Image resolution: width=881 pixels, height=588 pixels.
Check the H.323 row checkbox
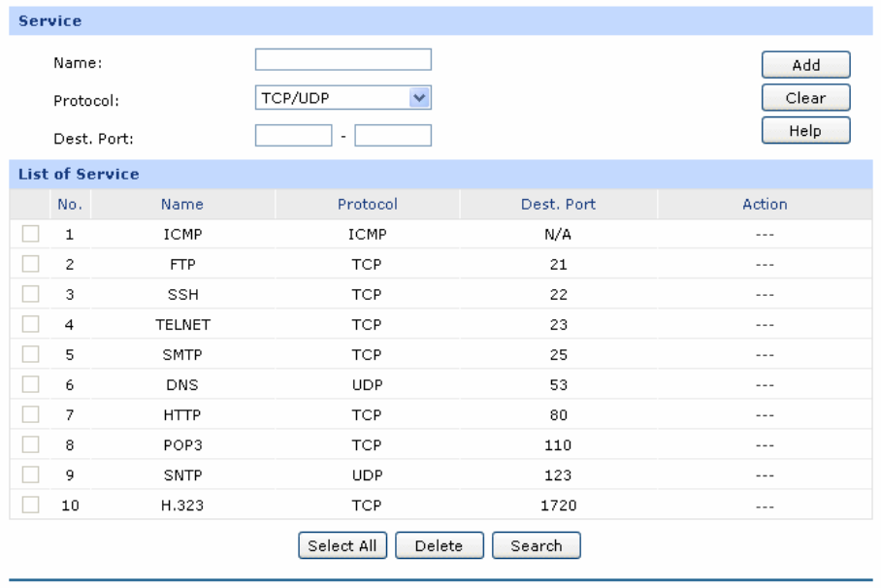[x=30, y=505]
